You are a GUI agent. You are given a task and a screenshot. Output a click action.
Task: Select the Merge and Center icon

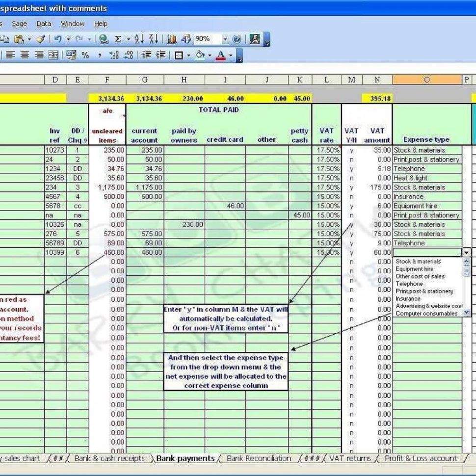click(x=54, y=55)
